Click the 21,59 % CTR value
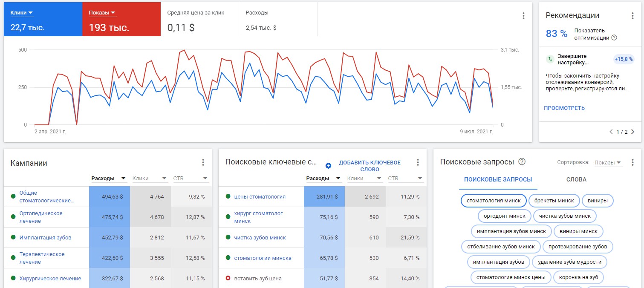 tap(410, 237)
